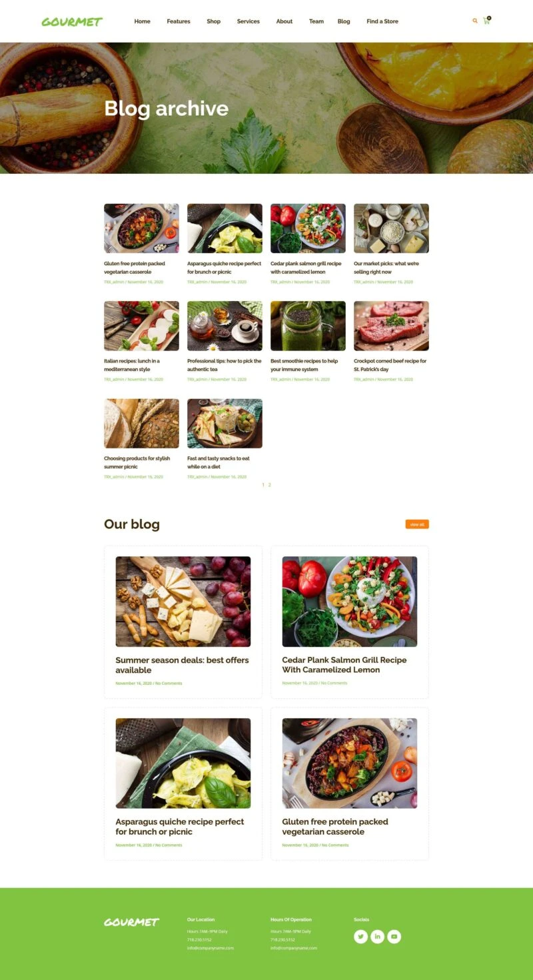Click the raw corned beef thumbnail
Image resolution: width=533 pixels, height=980 pixels.
coord(391,326)
